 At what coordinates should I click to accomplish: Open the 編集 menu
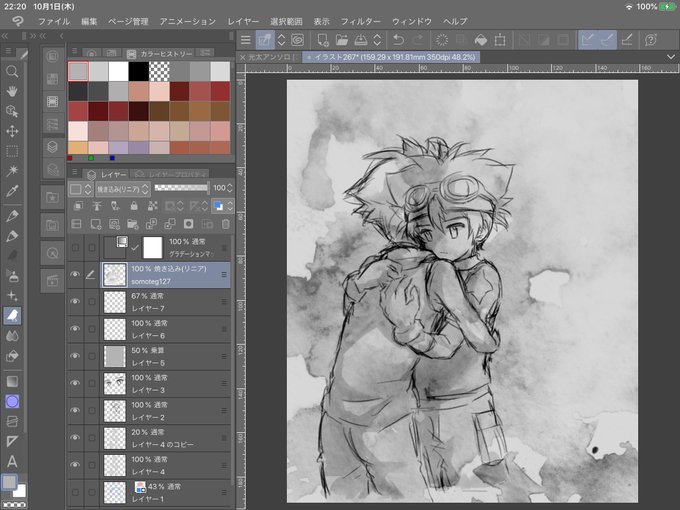(89, 21)
